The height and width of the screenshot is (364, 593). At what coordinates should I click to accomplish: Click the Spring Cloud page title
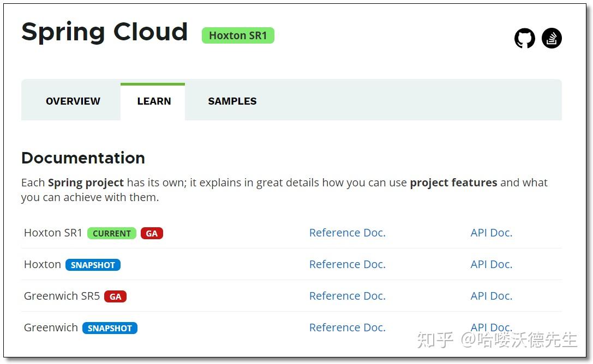pyautogui.click(x=104, y=32)
